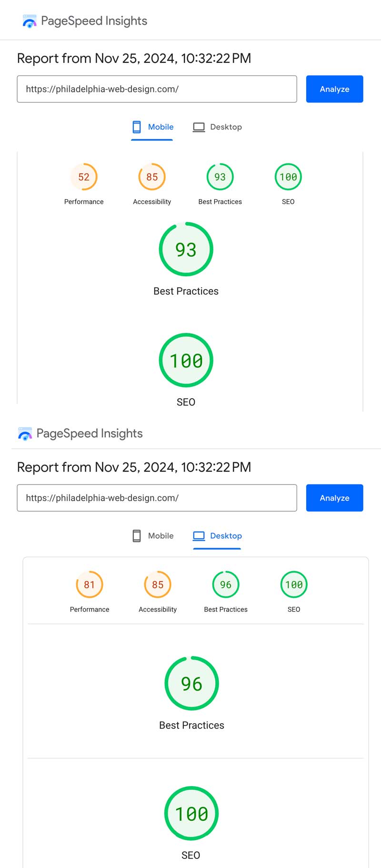Click the desktop Accessibility score gauge 85

158,585
